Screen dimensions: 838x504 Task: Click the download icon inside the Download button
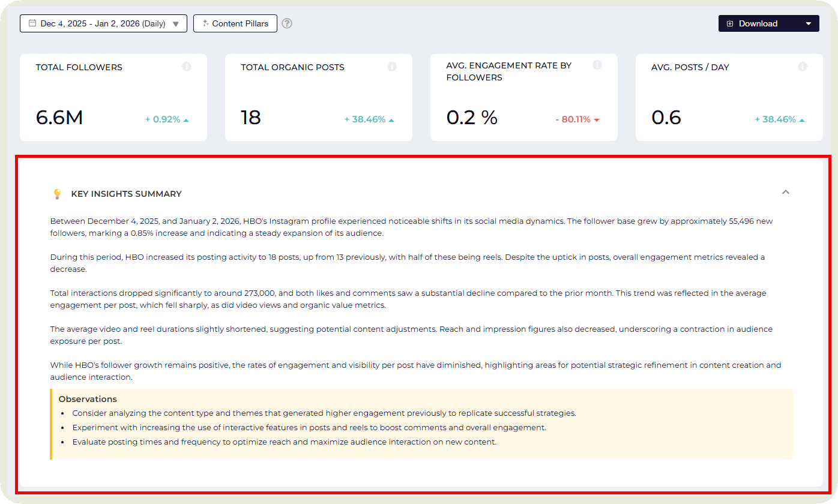729,23
